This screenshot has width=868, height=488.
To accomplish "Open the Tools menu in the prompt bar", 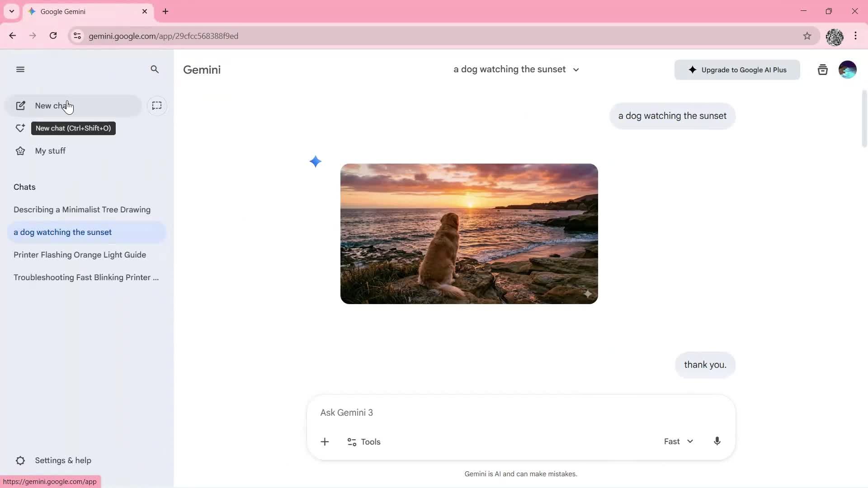I will click(x=363, y=441).
